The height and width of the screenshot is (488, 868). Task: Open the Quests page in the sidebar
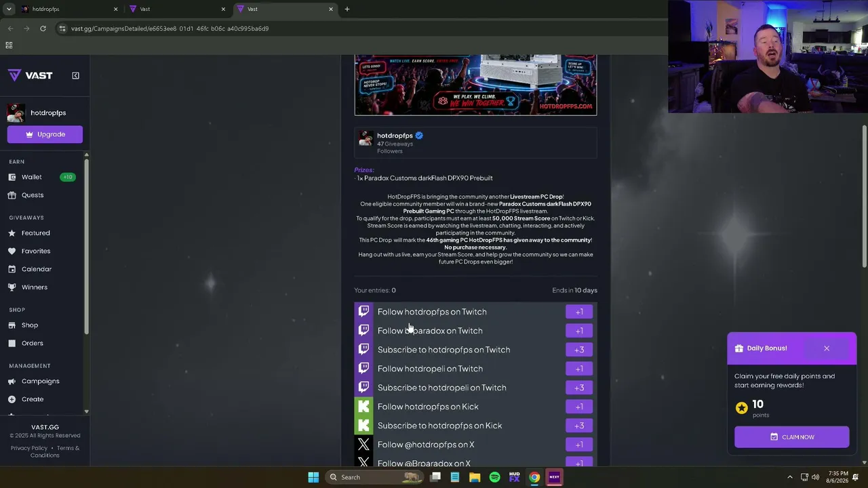coord(32,195)
